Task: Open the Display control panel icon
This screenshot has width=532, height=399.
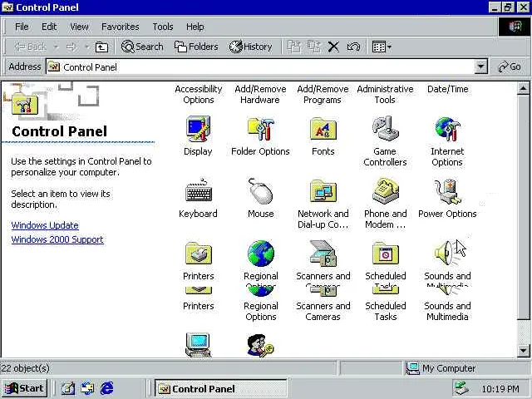Action: pos(198,129)
